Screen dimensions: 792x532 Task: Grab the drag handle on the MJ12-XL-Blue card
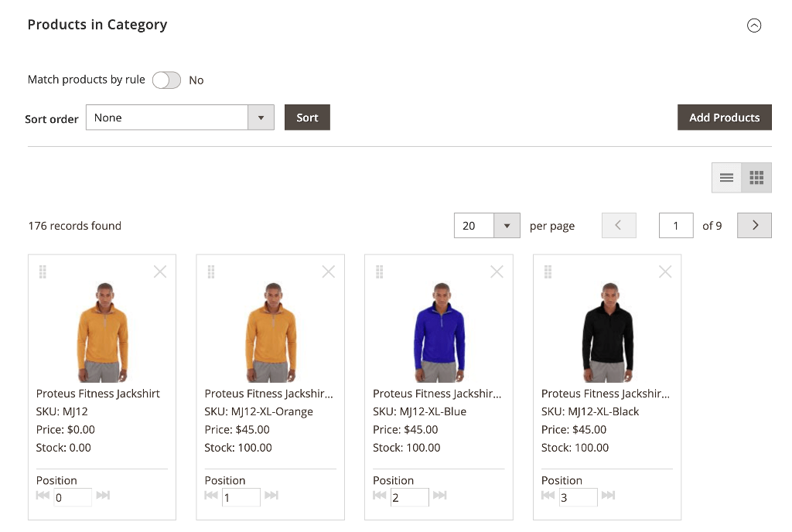379,271
